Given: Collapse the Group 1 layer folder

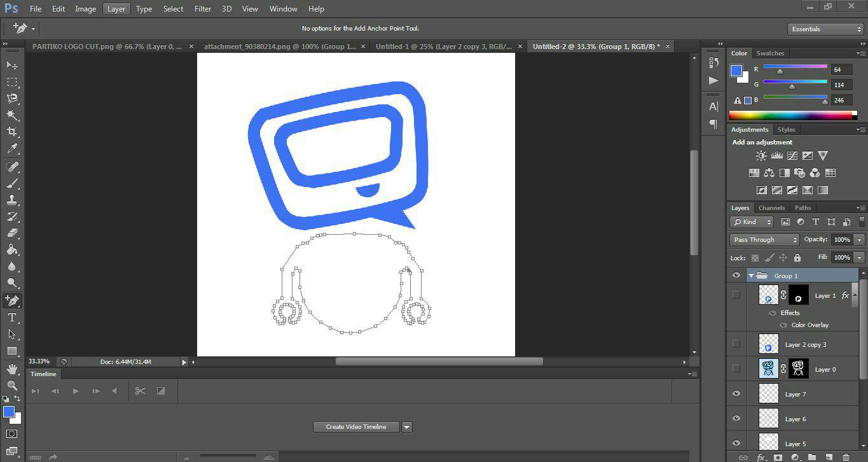Looking at the screenshot, I should click(751, 276).
